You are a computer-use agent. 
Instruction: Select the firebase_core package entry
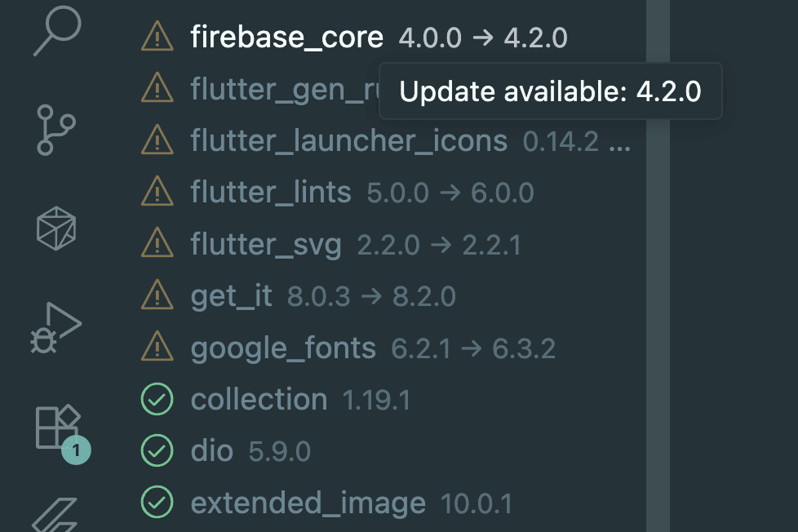(x=286, y=37)
